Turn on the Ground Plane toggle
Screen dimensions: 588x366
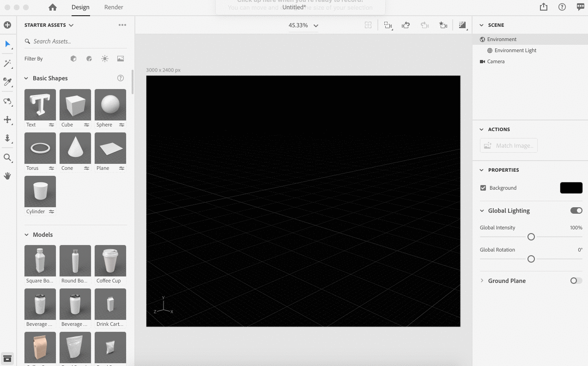[x=576, y=281]
